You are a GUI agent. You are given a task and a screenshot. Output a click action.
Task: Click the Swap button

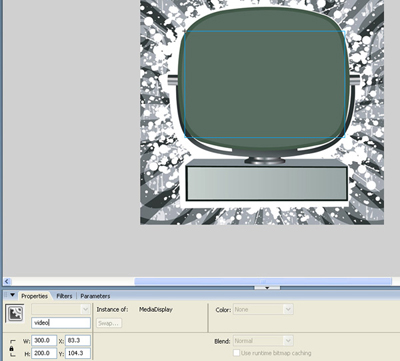(109, 323)
